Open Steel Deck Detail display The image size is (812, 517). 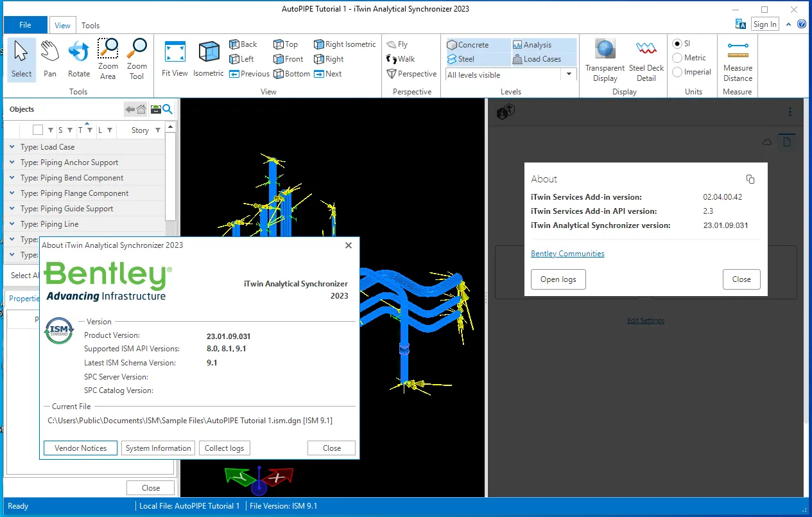point(646,60)
